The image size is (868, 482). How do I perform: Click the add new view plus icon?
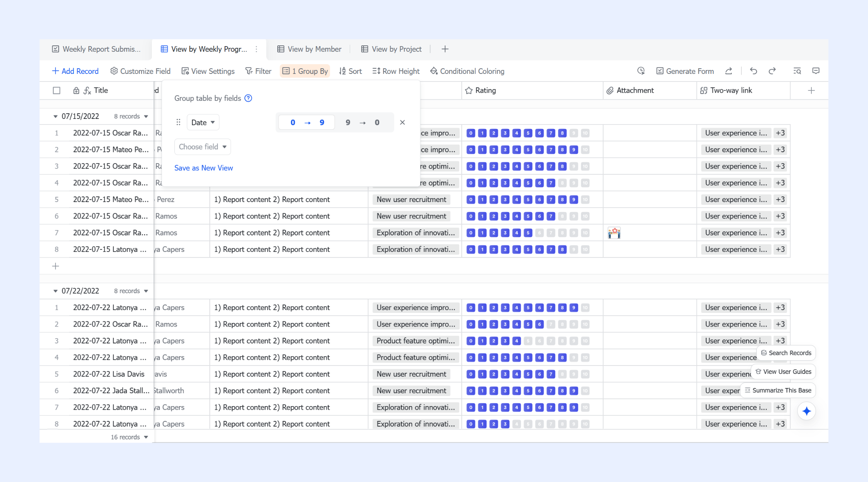(445, 49)
